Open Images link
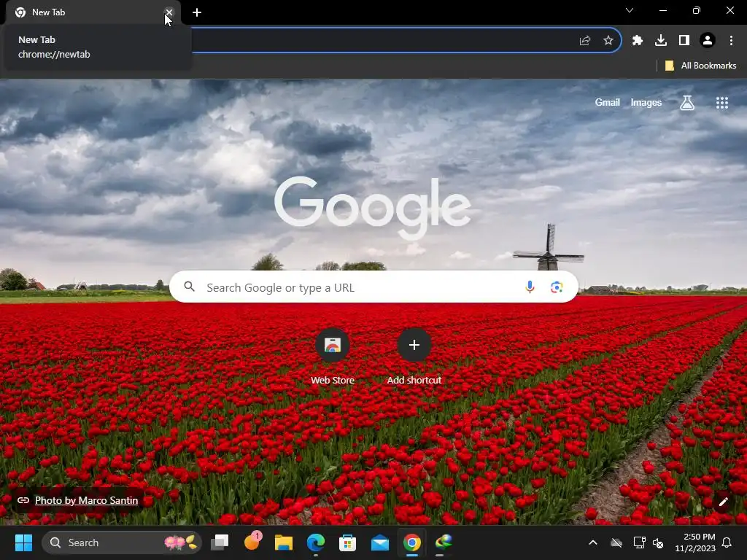747x560 pixels. (646, 102)
